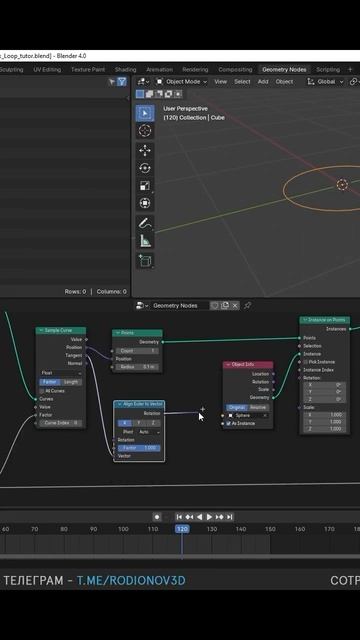Switch Object Info to Relative

click(258, 407)
